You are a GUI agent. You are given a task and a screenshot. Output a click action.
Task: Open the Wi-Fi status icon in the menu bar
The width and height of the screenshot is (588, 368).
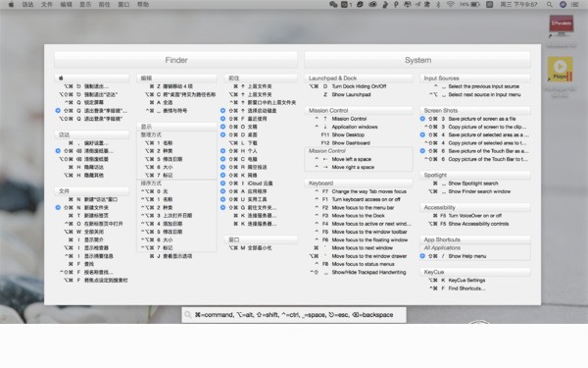(451, 5)
